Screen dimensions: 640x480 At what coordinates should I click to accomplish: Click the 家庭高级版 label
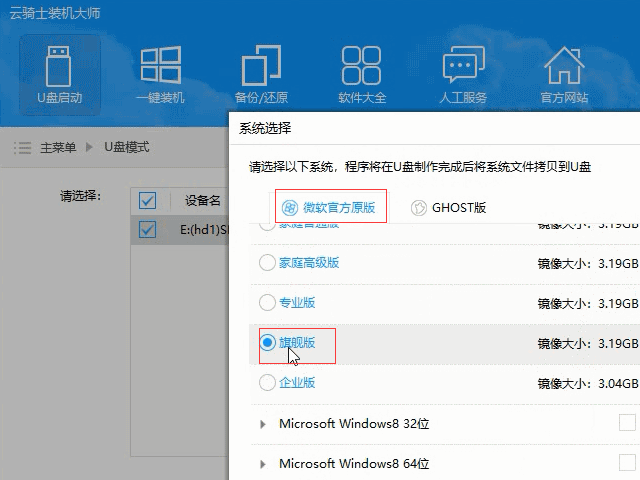pos(309,262)
